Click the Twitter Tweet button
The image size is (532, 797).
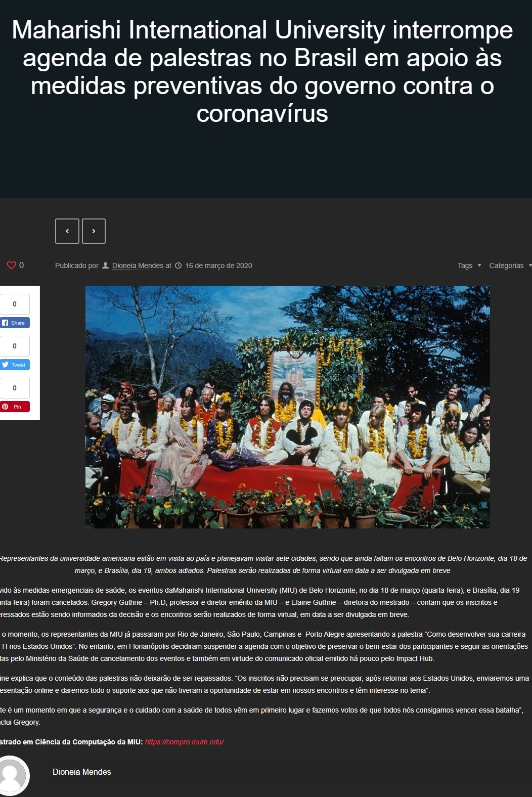pos(14,365)
